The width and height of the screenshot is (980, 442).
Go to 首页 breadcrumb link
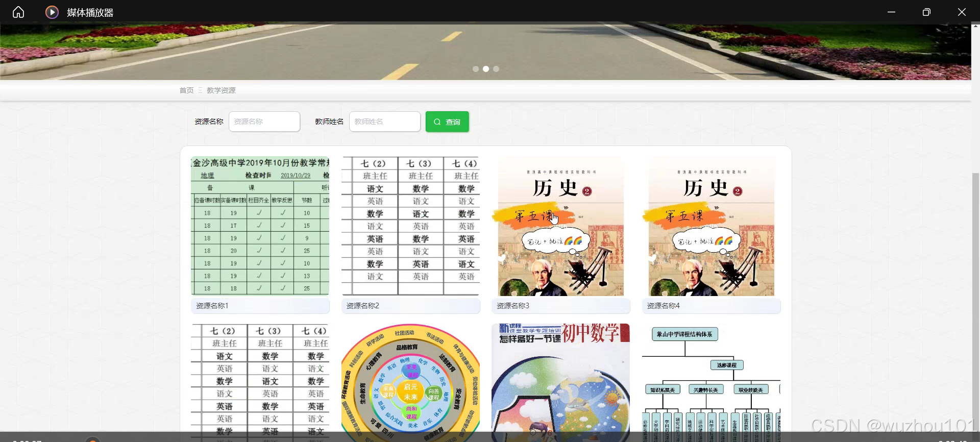pyautogui.click(x=186, y=90)
